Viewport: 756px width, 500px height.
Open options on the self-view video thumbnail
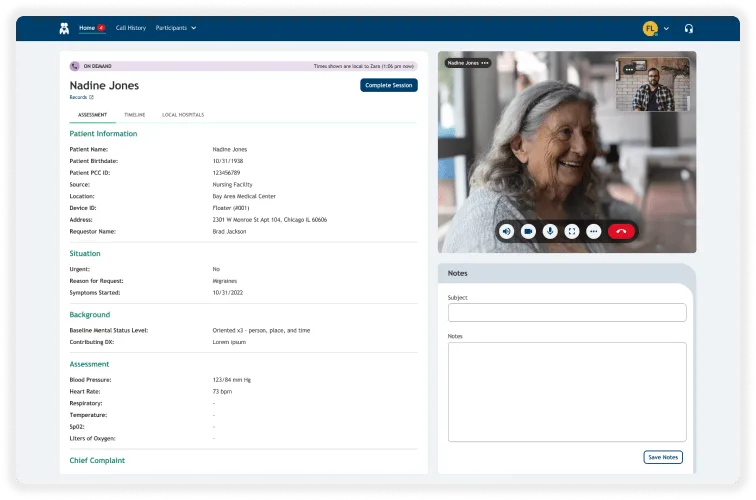[x=629, y=69]
